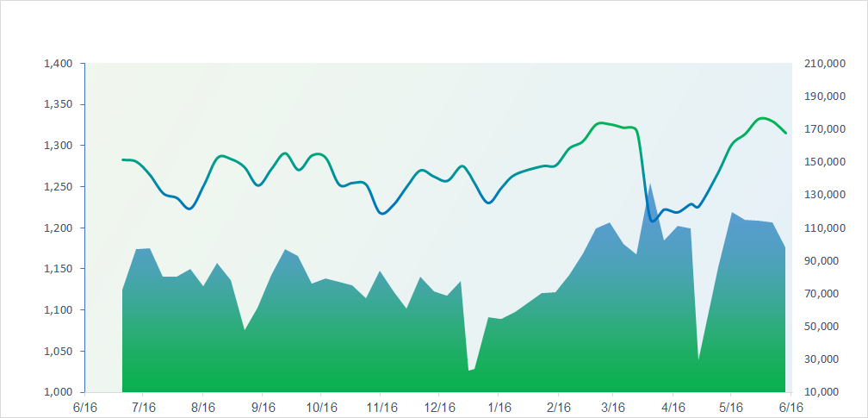Click the 10/16 date on horizontal axis
868x418 pixels.
(320, 407)
